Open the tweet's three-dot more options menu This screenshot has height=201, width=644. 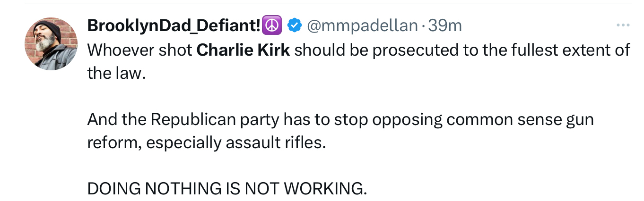tap(623, 25)
